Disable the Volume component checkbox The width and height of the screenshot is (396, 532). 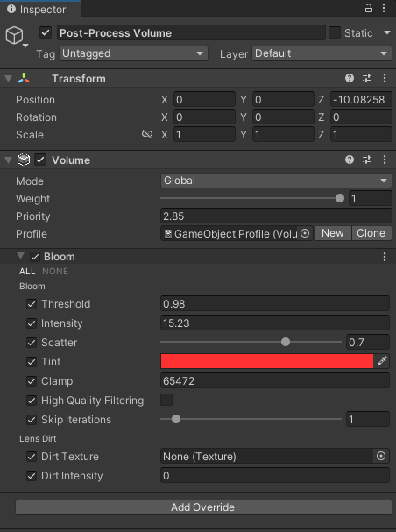tap(40, 160)
